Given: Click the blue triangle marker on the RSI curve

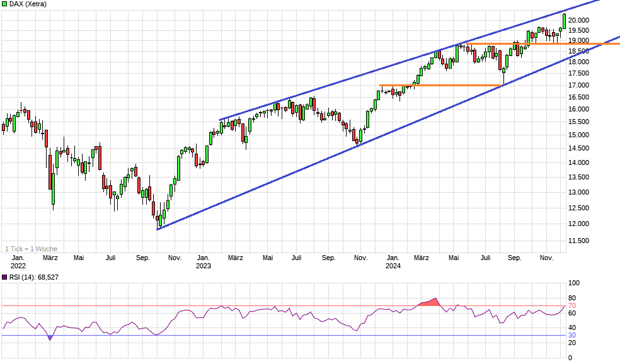Looking at the screenshot, I should click(x=50, y=338).
